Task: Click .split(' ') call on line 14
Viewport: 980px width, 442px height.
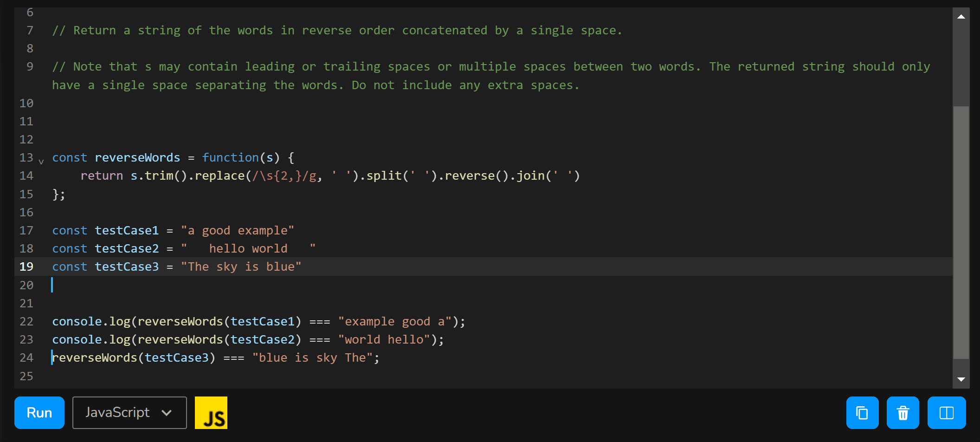Action: click(x=398, y=175)
